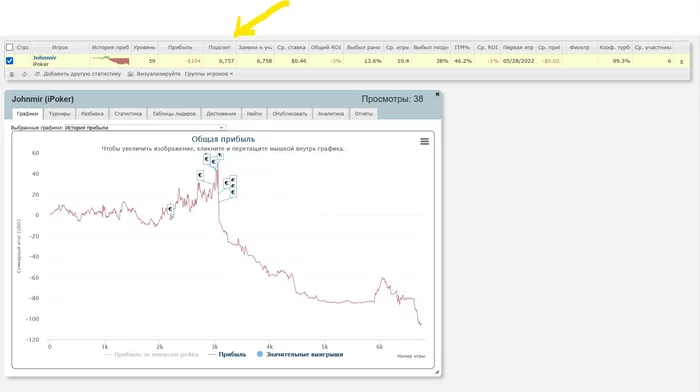The width and height of the screenshot is (700, 392).
Task: Click the 'Просмотры: 38' text
Action: tap(392, 99)
